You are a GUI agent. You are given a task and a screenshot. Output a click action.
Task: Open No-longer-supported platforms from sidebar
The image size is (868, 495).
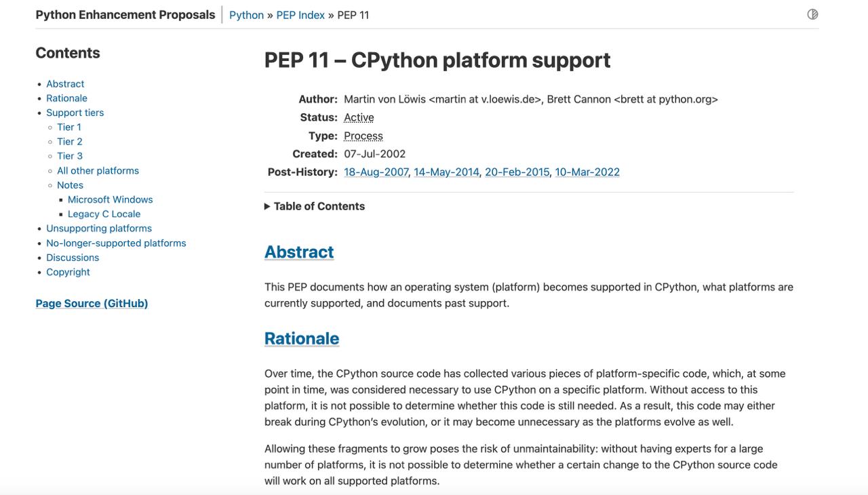116,242
